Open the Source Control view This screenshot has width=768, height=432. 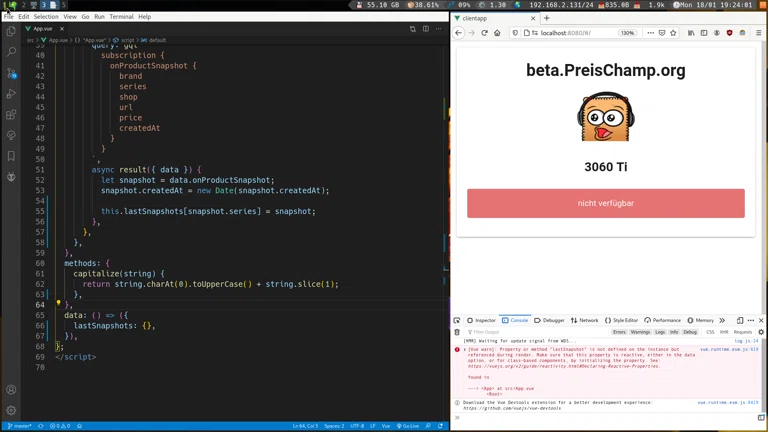point(12,73)
